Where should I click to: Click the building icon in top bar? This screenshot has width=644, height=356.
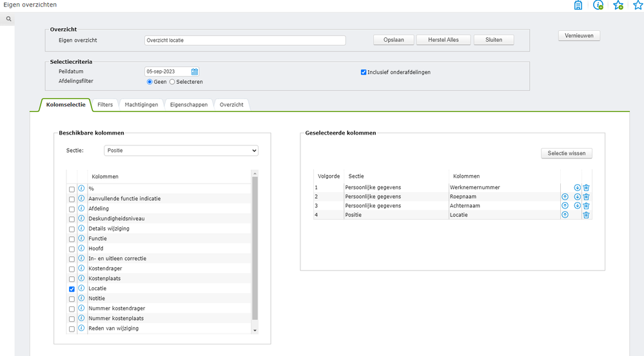[x=578, y=5]
